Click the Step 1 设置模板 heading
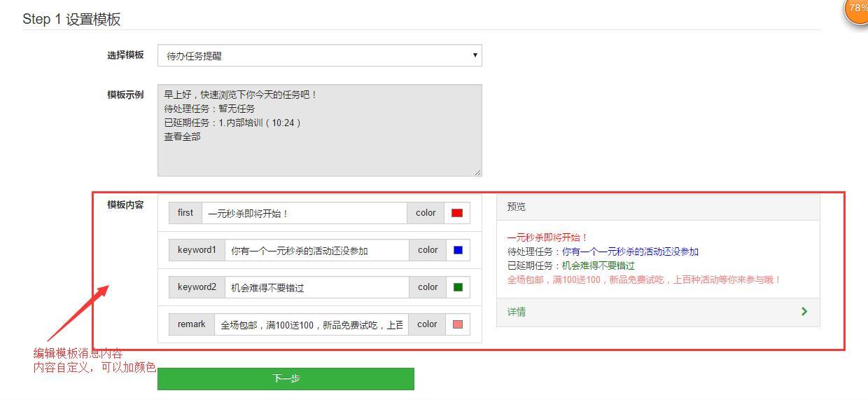868x400 pixels. coord(71,19)
